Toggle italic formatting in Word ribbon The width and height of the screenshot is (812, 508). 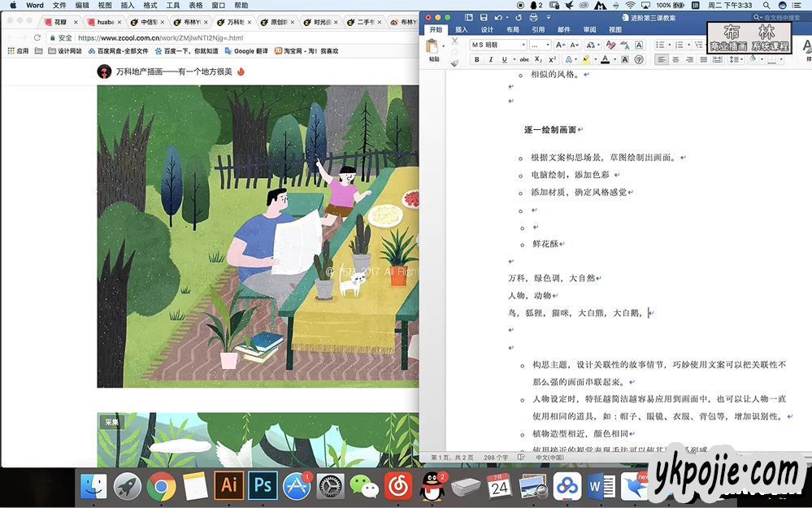click(x=491, y=59)
